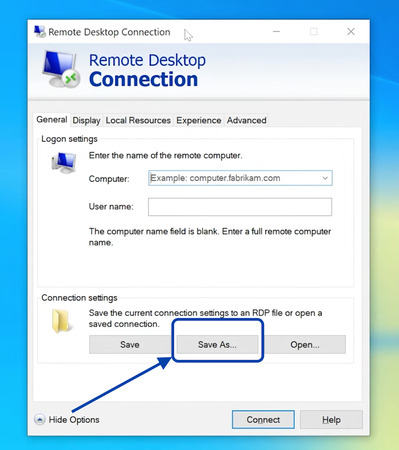Click the 'Connection settings' group label
The image size is (399, 450).
tap(79, 298)
